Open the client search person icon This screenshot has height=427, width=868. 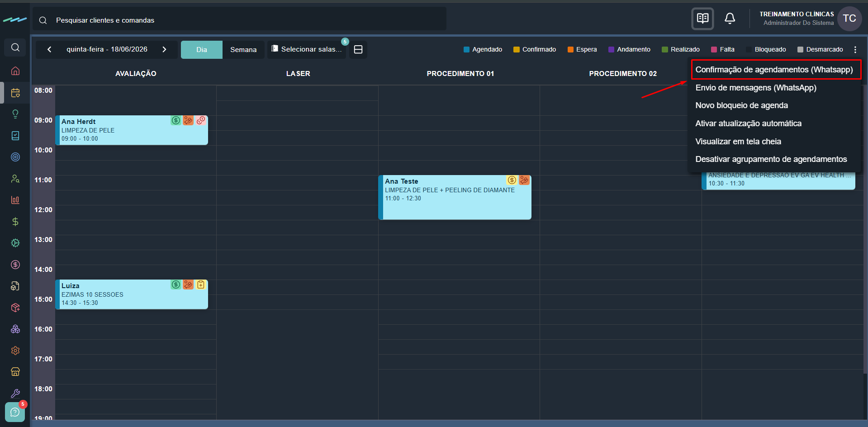coord(15,179)
